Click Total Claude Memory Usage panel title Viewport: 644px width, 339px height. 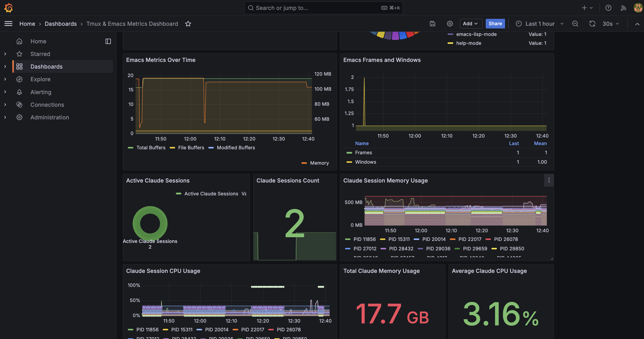tap(381, 271)
